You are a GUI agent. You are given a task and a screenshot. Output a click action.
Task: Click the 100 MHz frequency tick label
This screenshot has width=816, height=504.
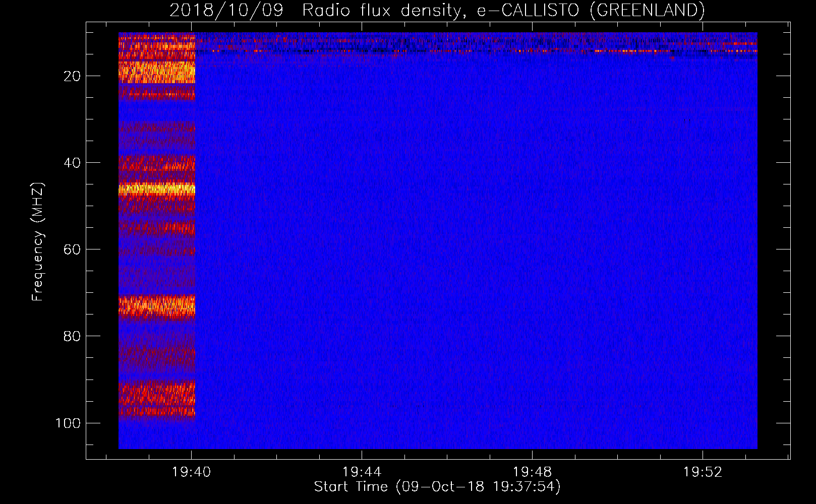[68, 423]
